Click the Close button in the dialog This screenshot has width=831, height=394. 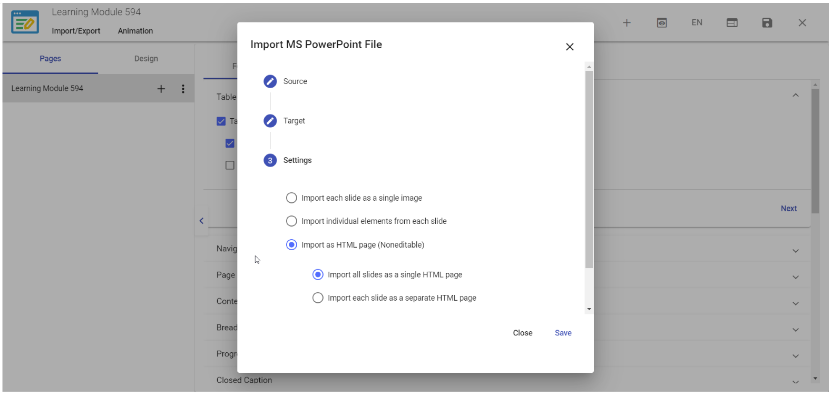pyautogui.click(x=523, y=333)
